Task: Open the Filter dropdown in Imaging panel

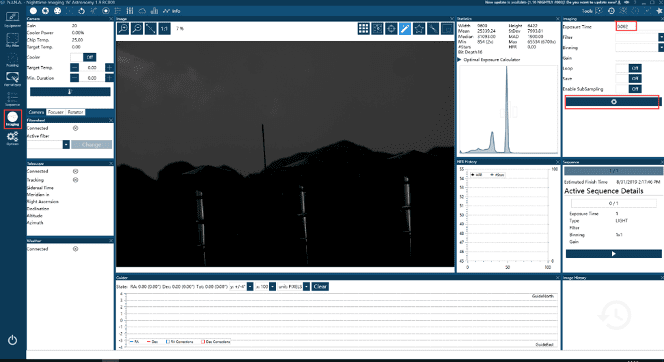Action: [661, 37]
